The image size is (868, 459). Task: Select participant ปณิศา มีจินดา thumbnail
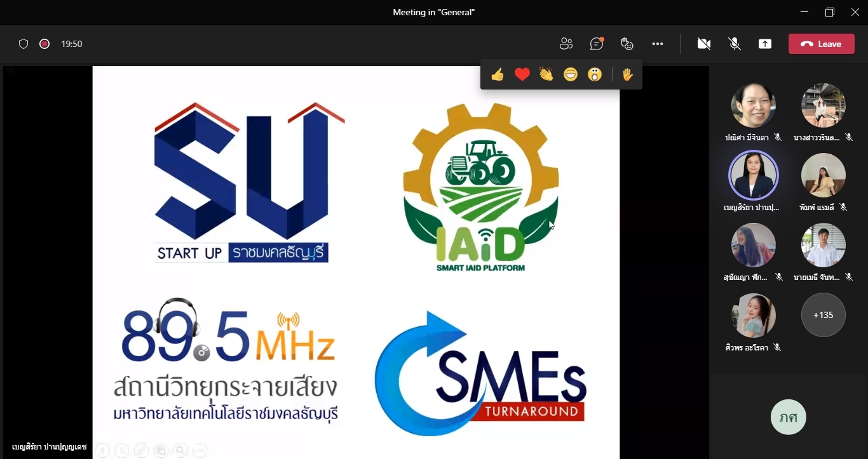(x=754, y=105)
